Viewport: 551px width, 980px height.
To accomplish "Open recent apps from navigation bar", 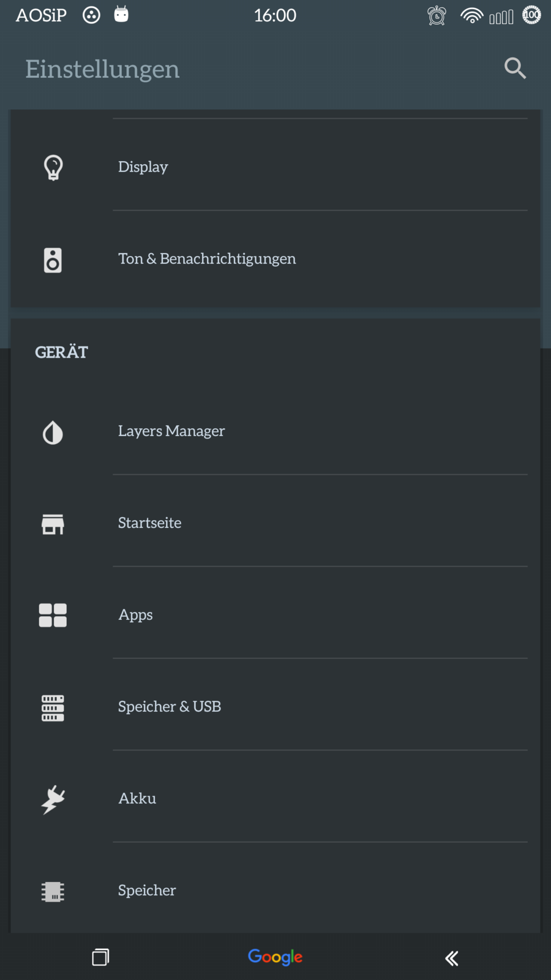I will pyautogui.click(x=100, y=957).
